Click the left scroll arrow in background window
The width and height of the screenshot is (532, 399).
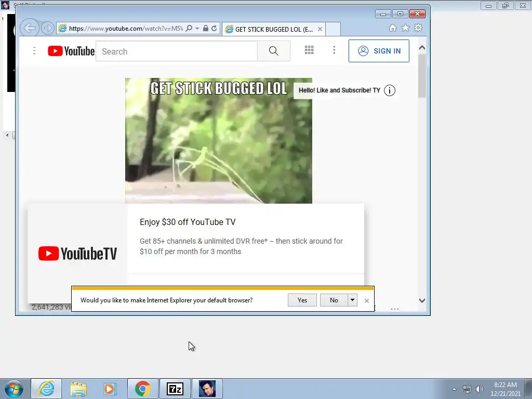click(7, 135)
